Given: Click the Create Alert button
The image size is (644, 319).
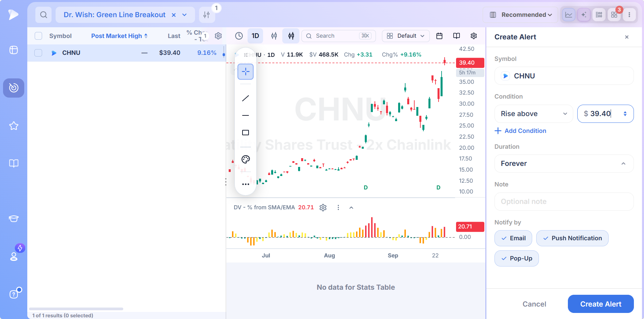Looking at the screenshot, I should [x=601, y=304].
